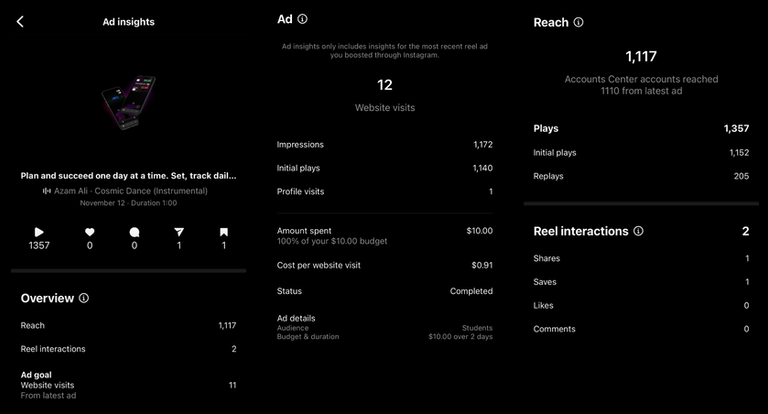
Task: Open info icon beside Reel interactions
Action: 639,231
